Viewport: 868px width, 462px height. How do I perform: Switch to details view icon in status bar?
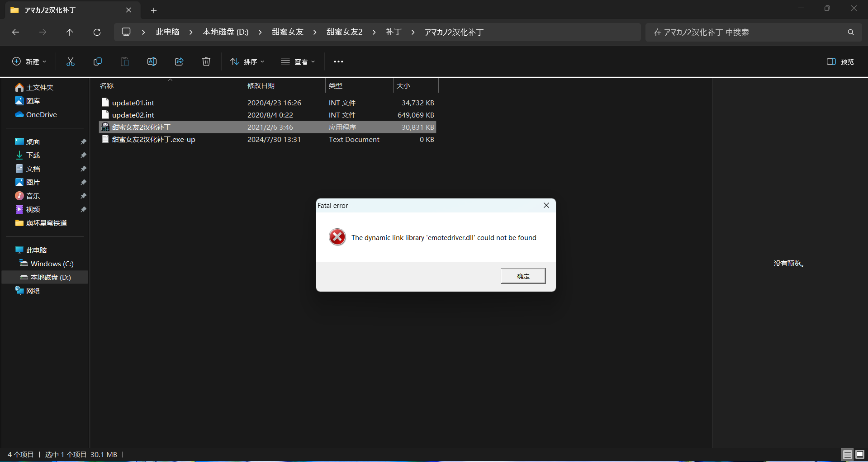(848, 454)
